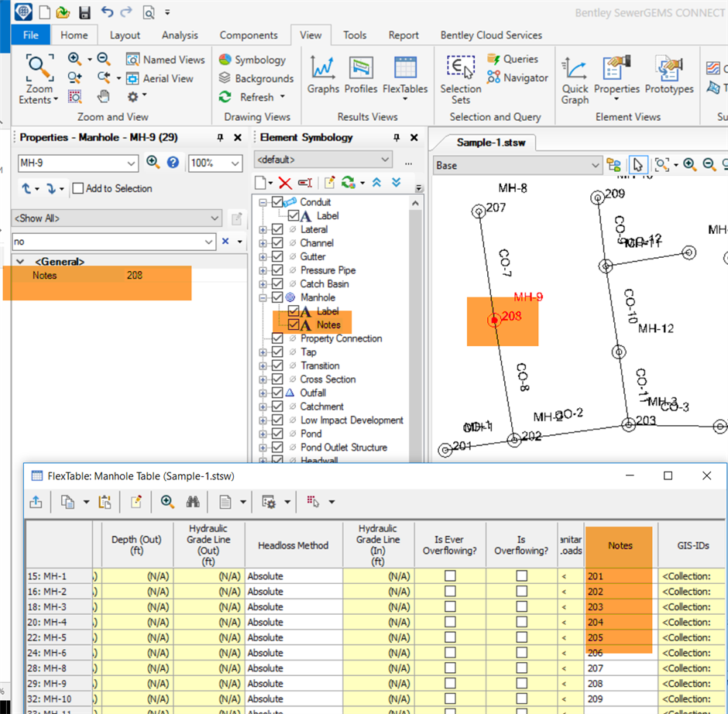Click the Zoom In magnifier in ribbon
The width and height of the screenshot is (728, 714).
[x=75, y=59]
